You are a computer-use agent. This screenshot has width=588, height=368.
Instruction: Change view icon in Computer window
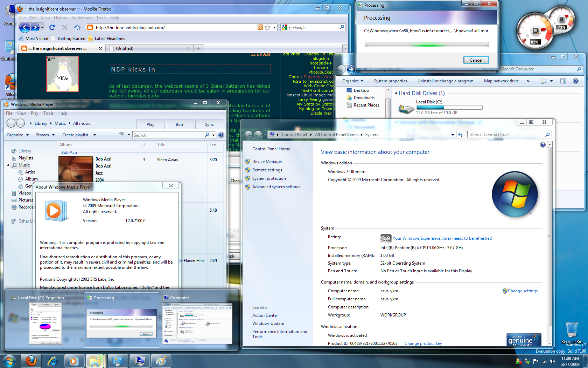pos(544,81)
